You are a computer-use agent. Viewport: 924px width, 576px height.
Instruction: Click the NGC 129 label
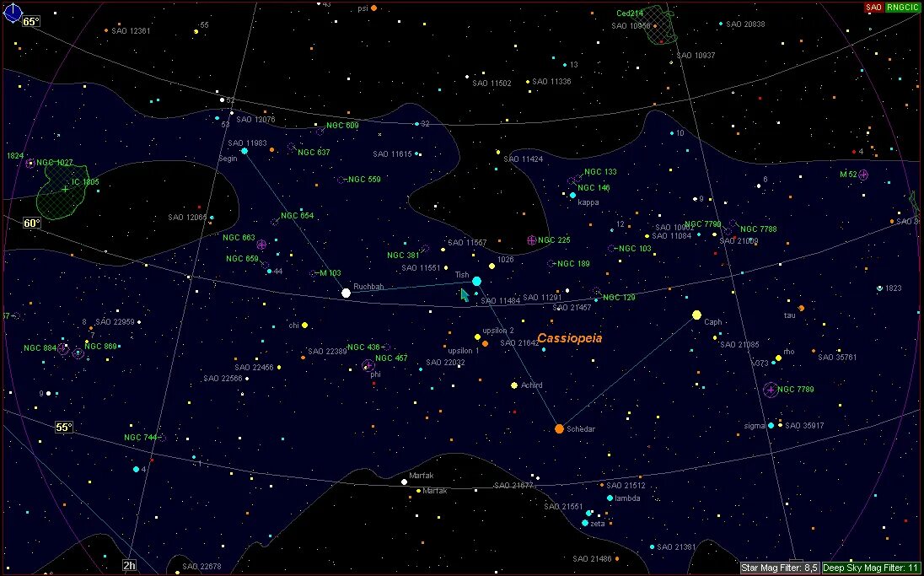(619, 298)
